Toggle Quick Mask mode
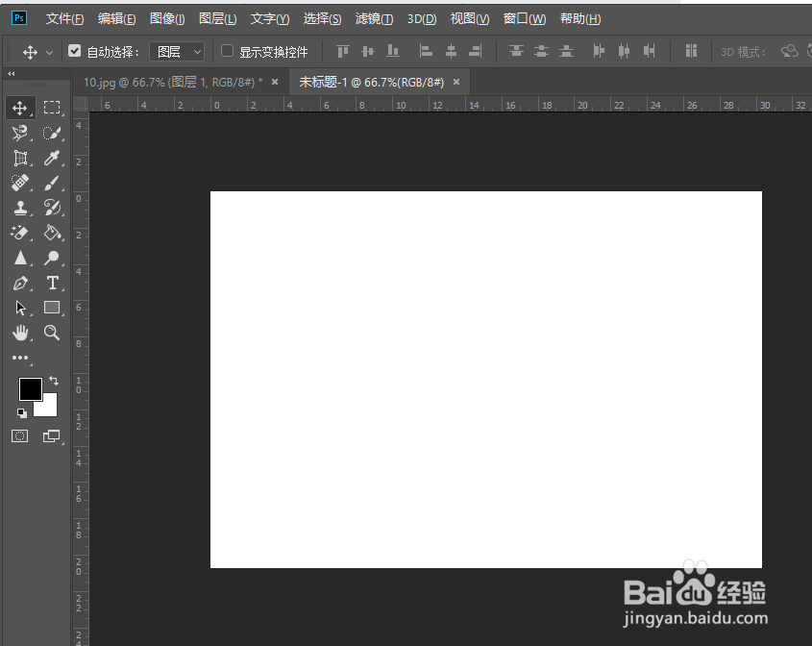This screenshot has width=812, height=646. [19, 436]
